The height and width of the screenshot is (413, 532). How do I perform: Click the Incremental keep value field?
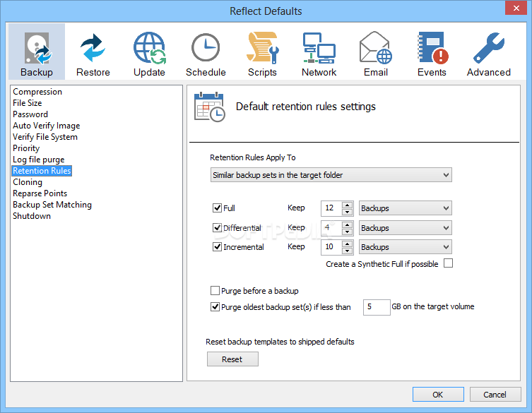point(331,247)
